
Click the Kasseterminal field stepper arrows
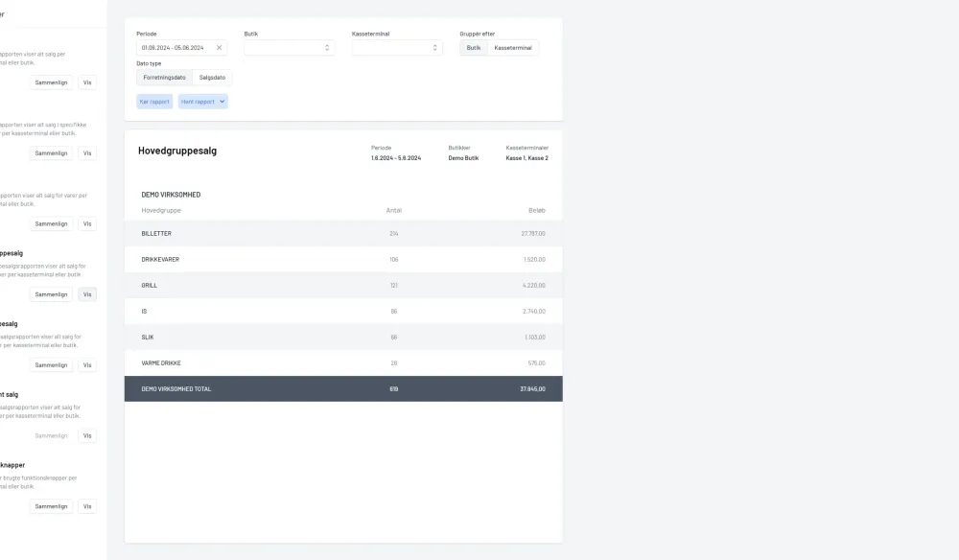tap(435, 47)
